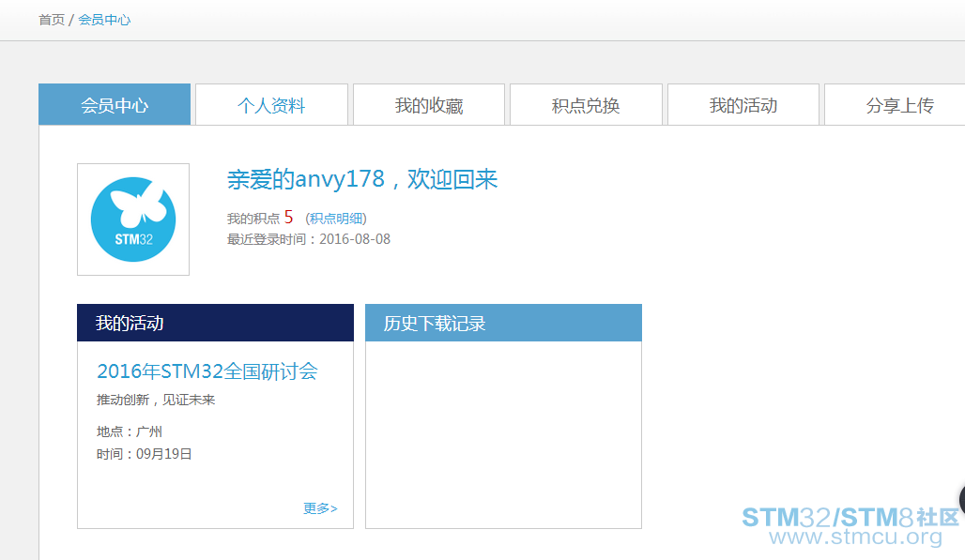Open the 积点明细 points detail link
The width and height of the screenshot is (965, 560).
point(336,219)
